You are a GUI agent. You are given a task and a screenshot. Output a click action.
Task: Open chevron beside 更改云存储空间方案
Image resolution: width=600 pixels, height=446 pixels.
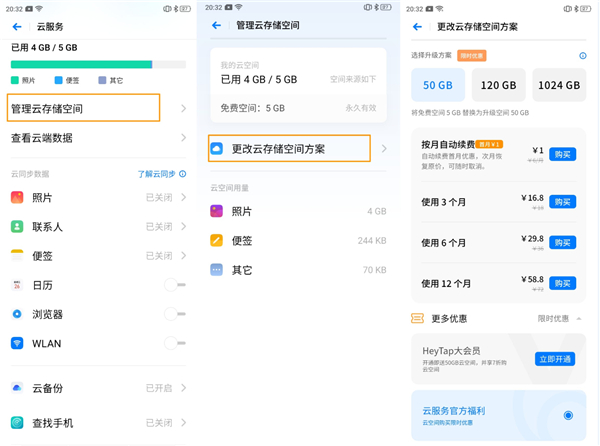tap(384, 148)
